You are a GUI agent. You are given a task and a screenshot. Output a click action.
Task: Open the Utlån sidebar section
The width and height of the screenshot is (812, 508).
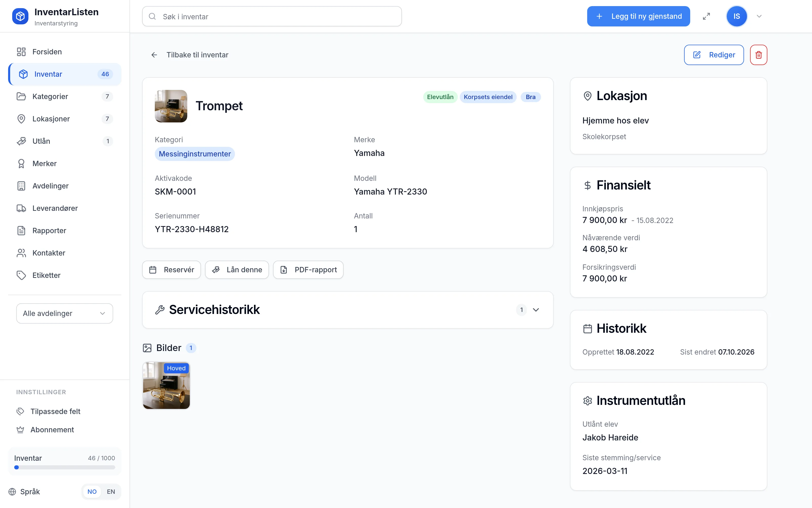click(x=65, y=141)
